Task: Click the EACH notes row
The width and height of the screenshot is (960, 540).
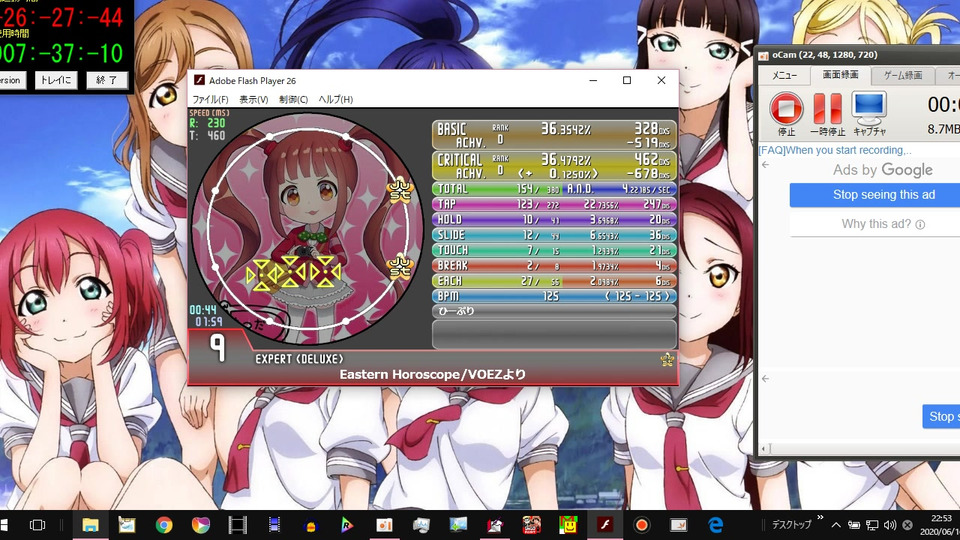Action: point(554,281)
